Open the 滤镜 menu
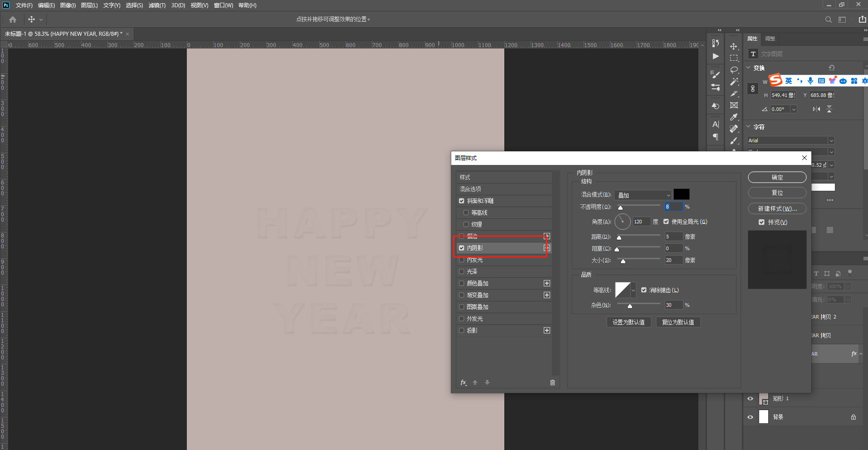This screenshot has width=868, height=450. pyautogui.click(x=157, y=5)
